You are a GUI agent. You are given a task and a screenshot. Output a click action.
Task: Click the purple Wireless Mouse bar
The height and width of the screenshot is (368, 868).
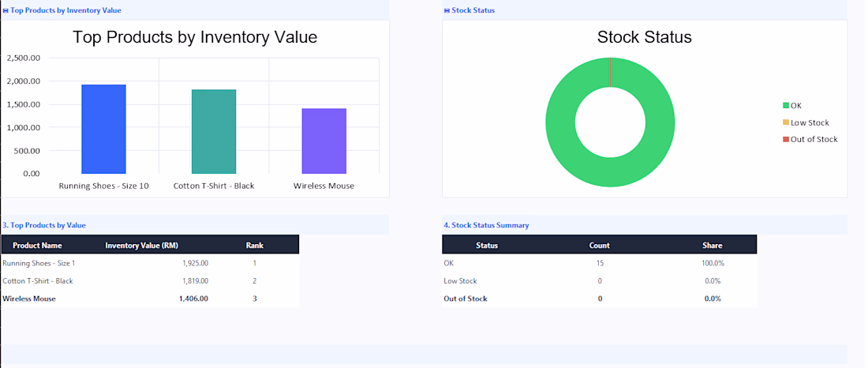pos(324,141)
